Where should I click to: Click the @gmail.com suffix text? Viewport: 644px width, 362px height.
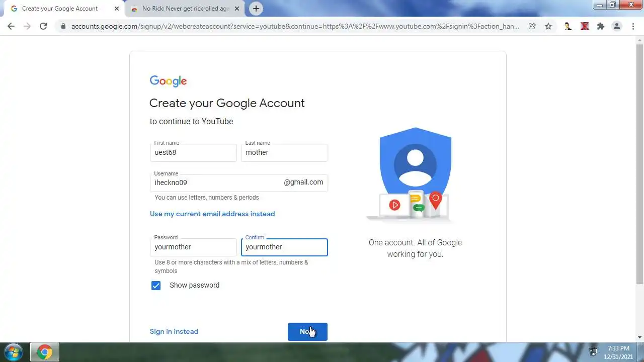pyautogui.click(x=303, y=183)
